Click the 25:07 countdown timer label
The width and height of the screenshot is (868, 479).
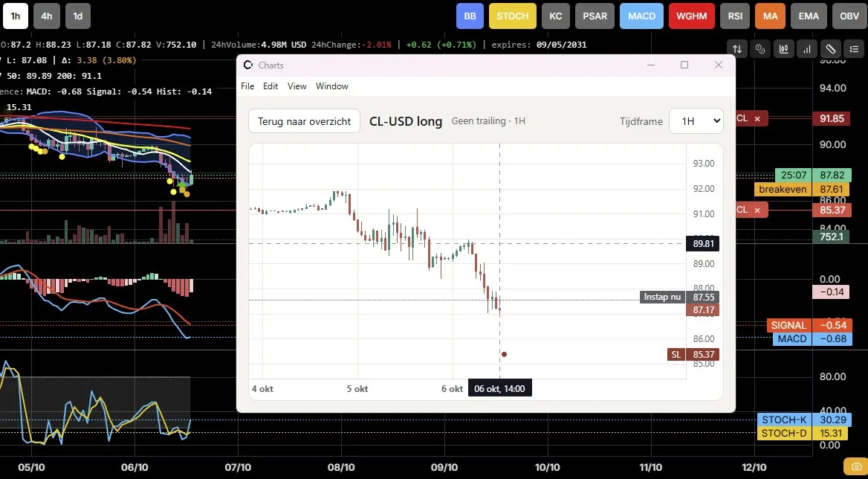tap(794, 175)
